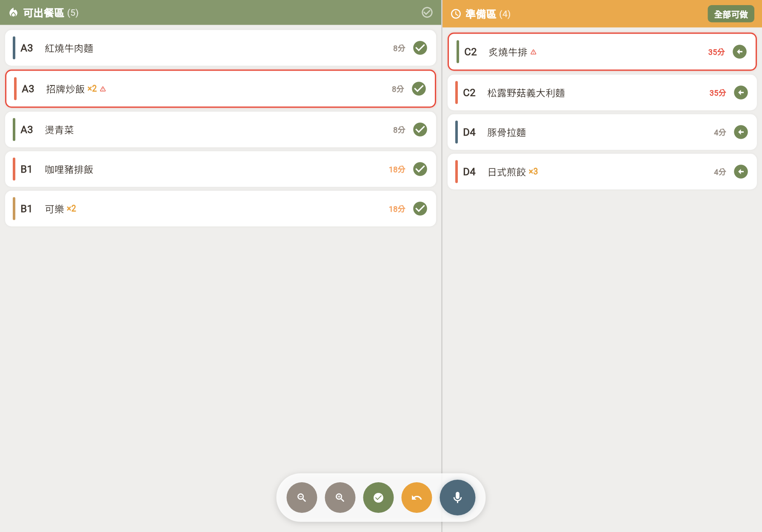The width and height of the screenshot is (762, 532).
Task: Mark 紅燒牛肉麵 as served with its checkmark
Action: pos(420,48)
